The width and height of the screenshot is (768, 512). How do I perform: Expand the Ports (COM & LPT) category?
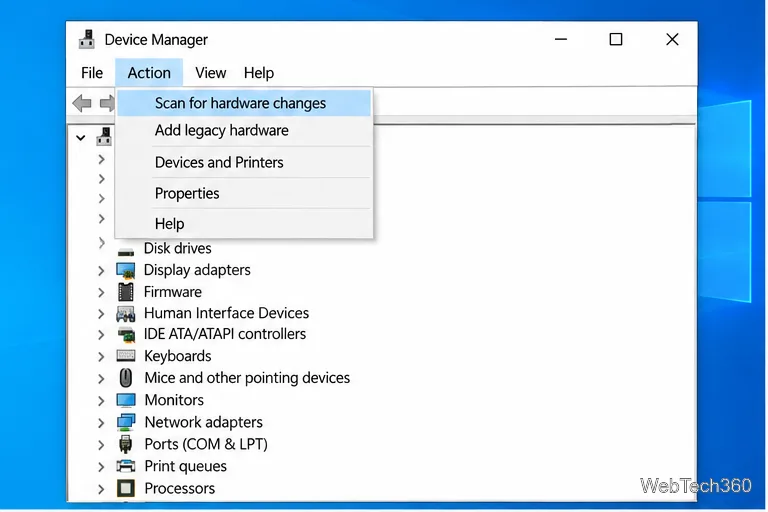(x=101, y=445)
